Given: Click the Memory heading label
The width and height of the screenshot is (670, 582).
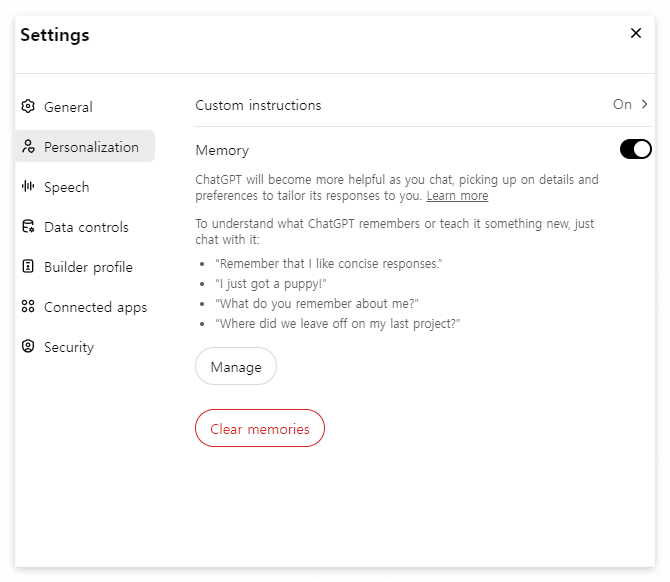Looking at the screenshot, I should (x=222, y=150).
